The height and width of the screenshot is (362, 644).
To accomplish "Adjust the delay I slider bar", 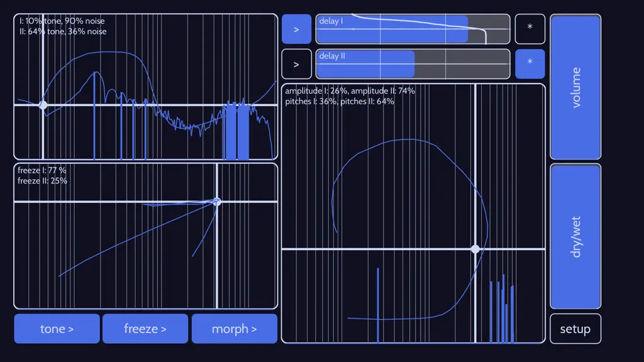I will click(x=413, y=29).
